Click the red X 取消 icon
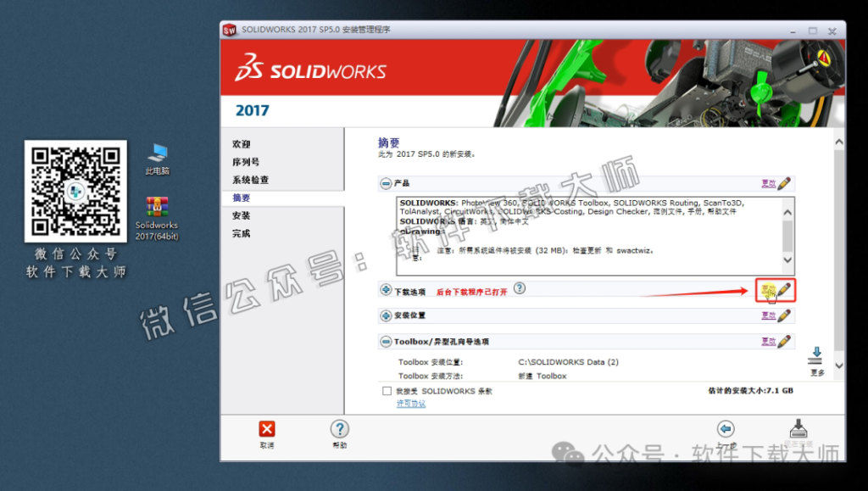Image resolution: width=868 pixels, height=491 pixels. [x=265, y=428]
